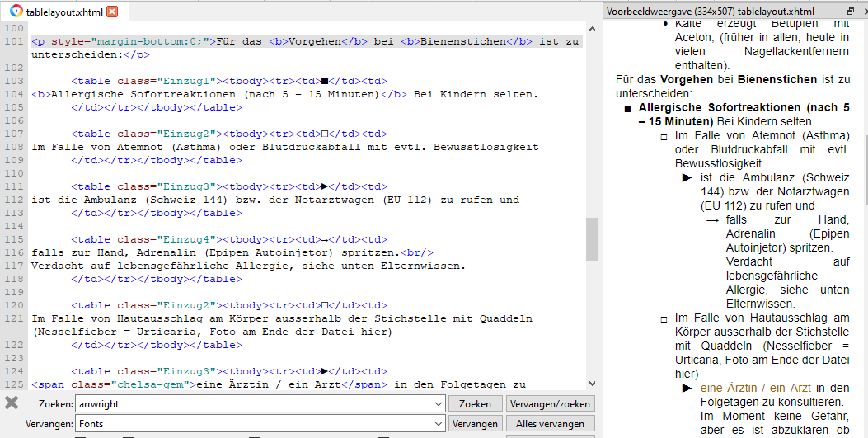Click the code editor vertical scrollbar thumb
868x438 pixels.
(x=592, y=238)
